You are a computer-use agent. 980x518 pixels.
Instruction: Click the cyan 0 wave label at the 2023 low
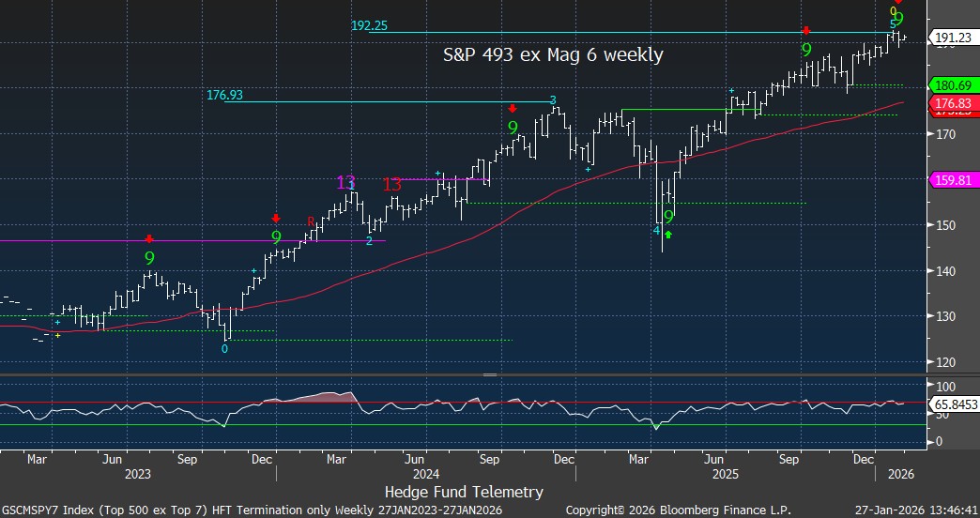click(224, 348)
